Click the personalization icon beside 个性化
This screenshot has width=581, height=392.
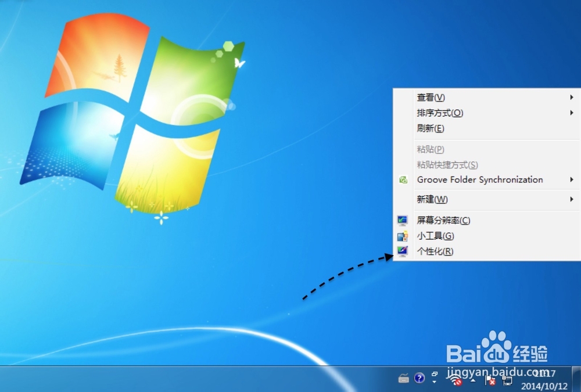click(403, 251)
